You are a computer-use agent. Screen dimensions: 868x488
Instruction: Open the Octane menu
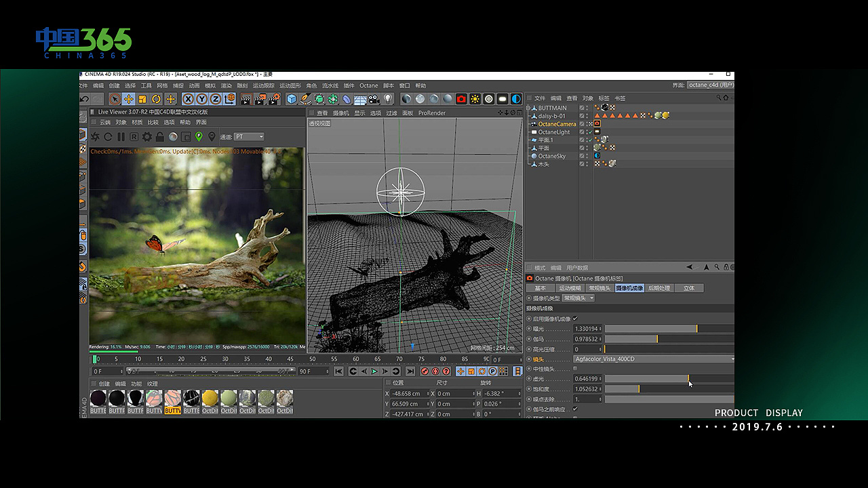[x=369, y=85]
